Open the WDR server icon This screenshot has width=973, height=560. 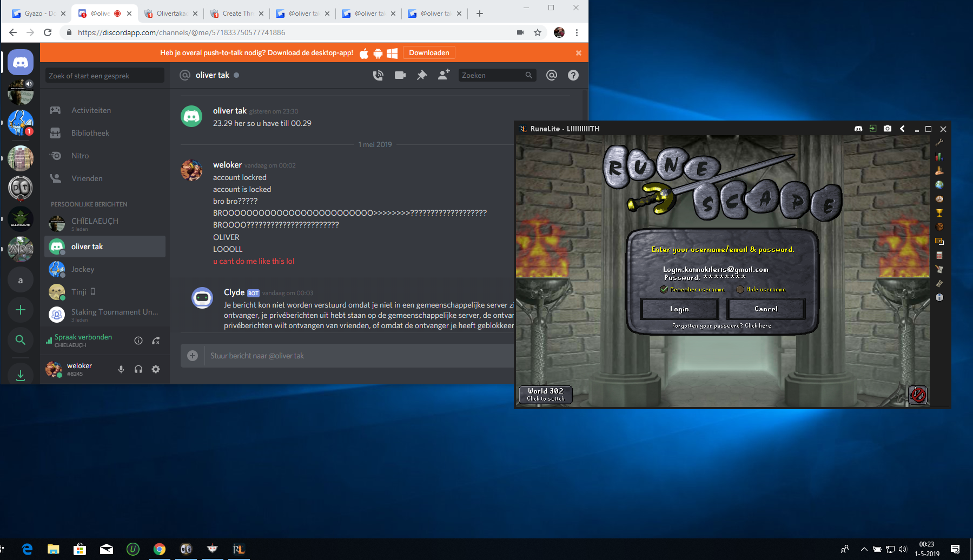click(21, 249)
